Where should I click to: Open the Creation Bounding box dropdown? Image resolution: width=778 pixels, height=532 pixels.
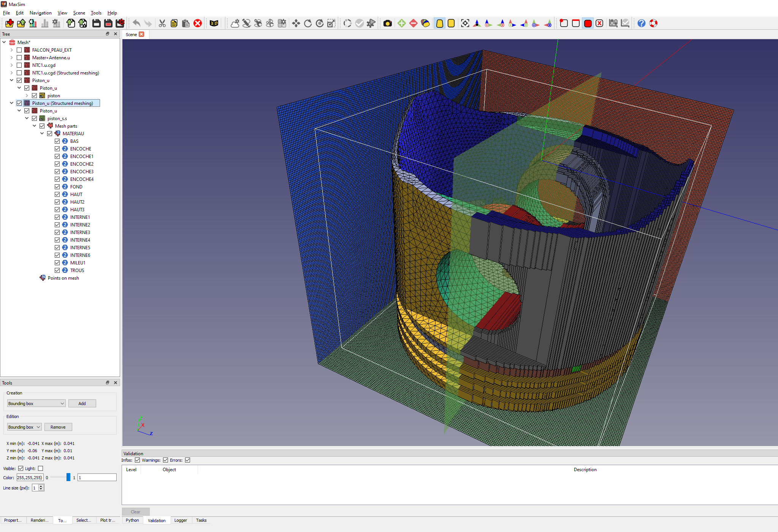click(36, 404)
